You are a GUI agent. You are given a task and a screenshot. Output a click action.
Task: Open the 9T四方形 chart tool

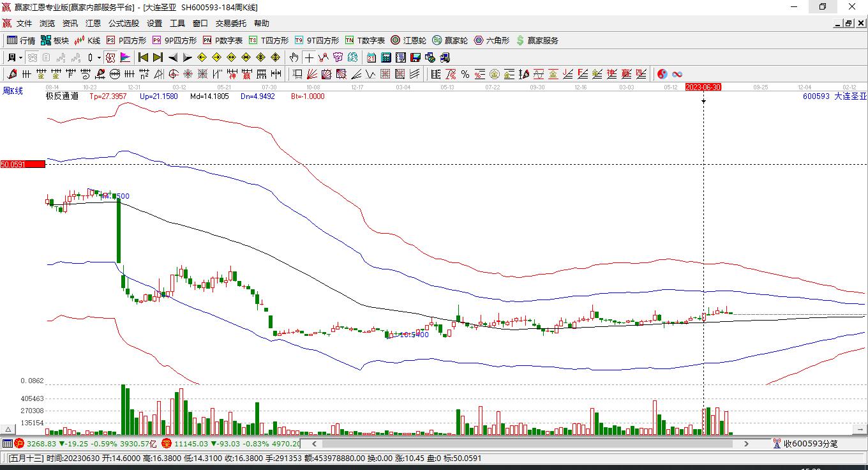[317, 40]
